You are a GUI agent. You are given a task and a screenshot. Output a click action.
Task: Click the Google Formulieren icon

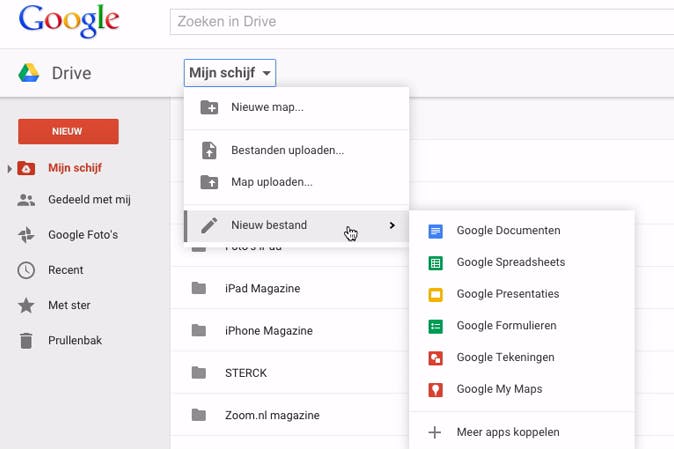pyautogui.click(x=435, y=326)
